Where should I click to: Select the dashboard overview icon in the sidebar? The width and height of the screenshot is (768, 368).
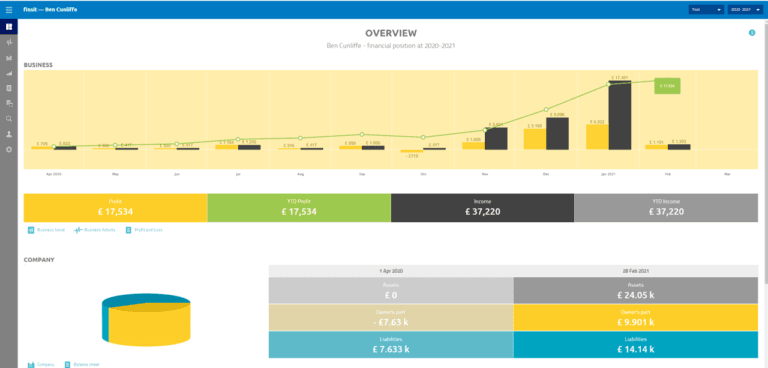[9, 27]
